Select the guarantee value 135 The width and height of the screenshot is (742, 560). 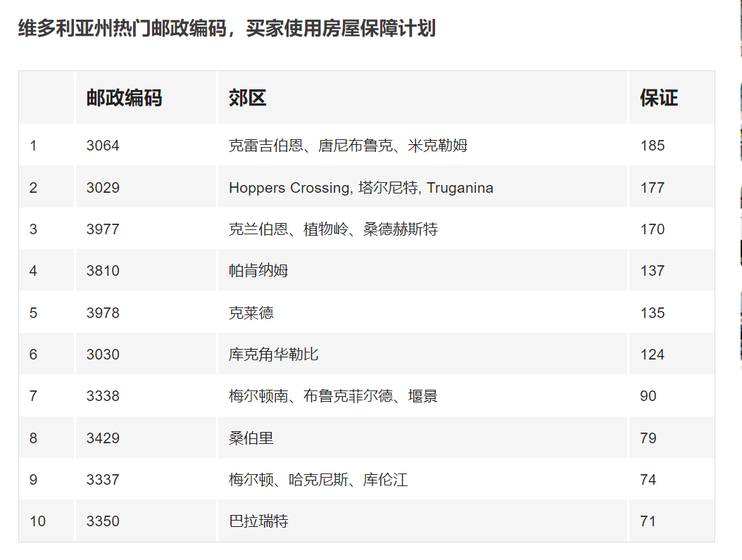pos(652,313)
